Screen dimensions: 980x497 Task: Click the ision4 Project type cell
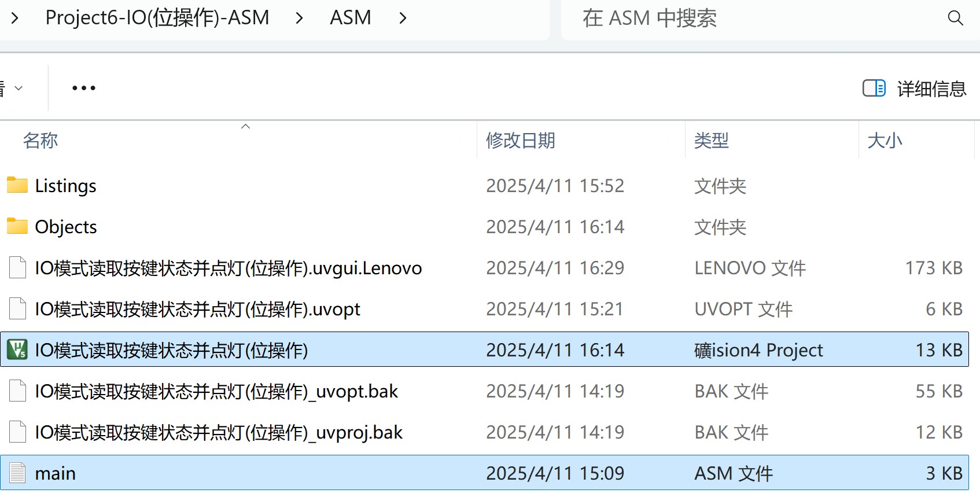pos(758,350)
